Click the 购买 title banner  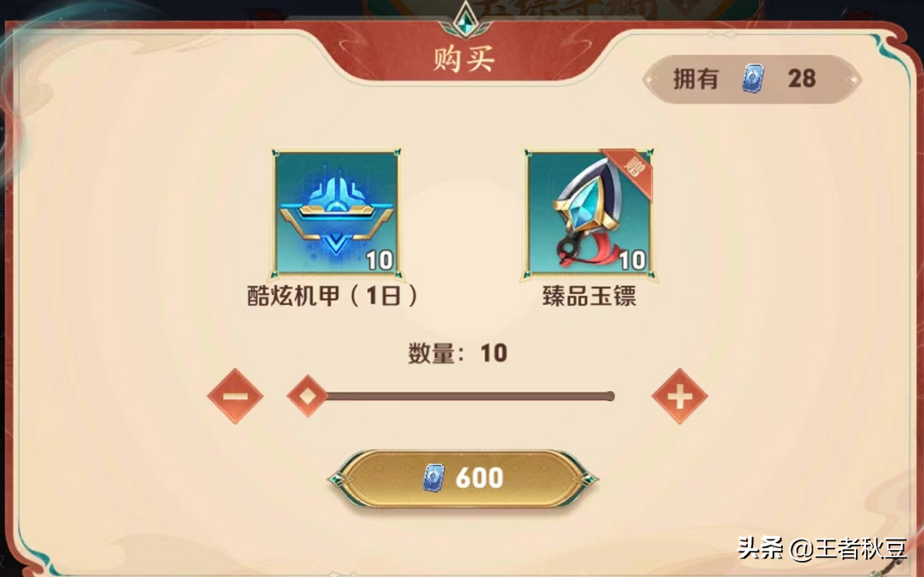[x=464, y=59]
